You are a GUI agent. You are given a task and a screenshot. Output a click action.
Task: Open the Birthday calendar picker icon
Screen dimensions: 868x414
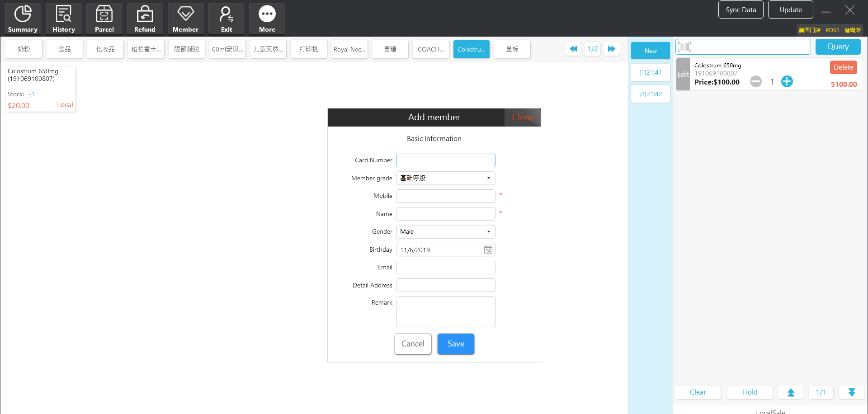(488, 250)
